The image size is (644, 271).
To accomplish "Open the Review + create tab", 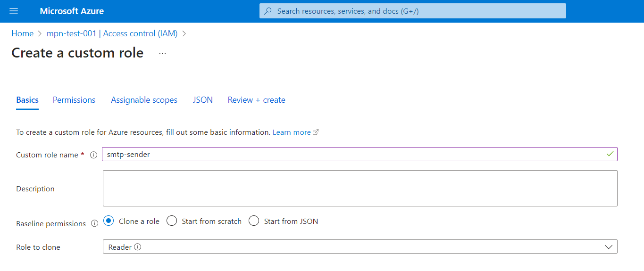I will tap(256, 100).
